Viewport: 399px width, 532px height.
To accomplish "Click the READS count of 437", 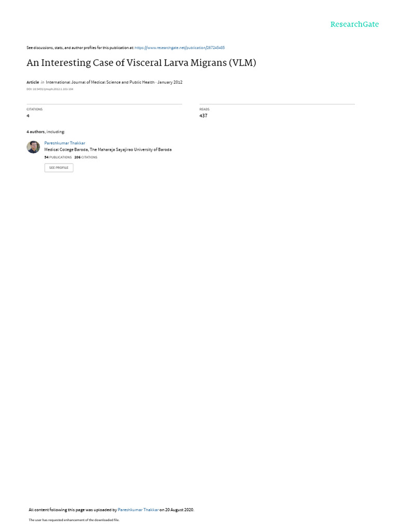I will [x=203, y=116].
